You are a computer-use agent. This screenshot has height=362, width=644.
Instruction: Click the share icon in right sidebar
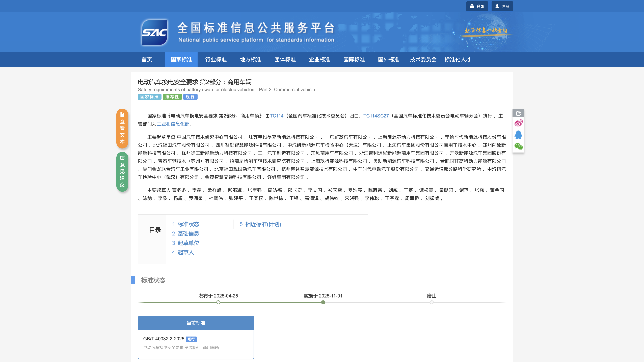[x=518, y=113]
